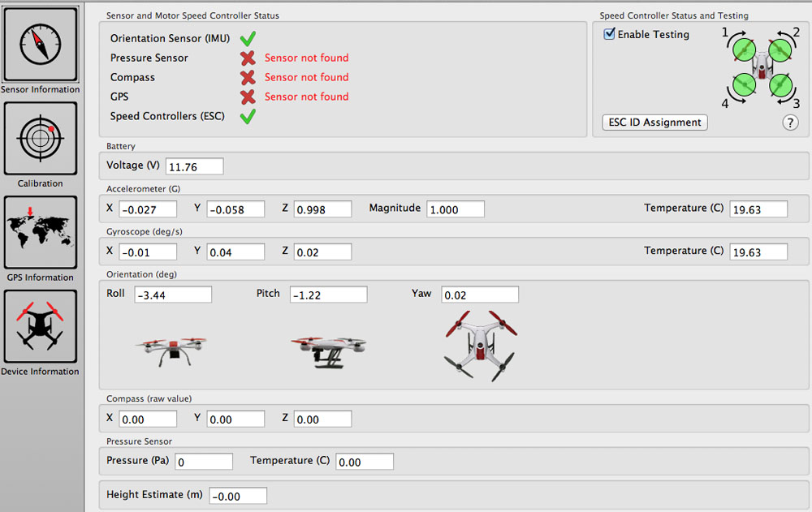Click the Pressure Sensor red X icon
812x512 pixels.
[x=248, y=58]
